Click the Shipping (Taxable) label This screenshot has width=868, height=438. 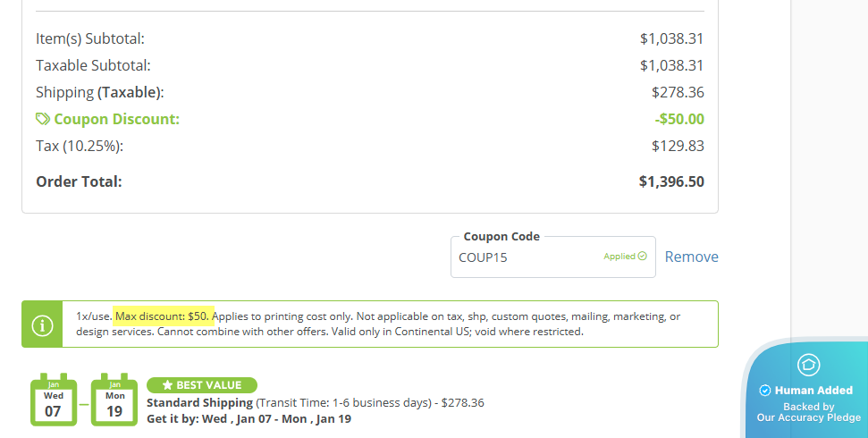(99, 92)
